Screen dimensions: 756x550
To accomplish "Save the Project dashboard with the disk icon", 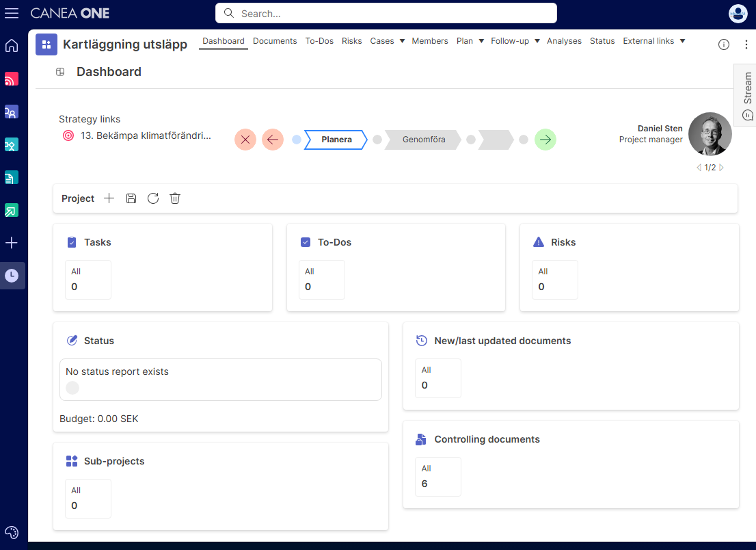I will pyautogui.click(x=131, y=198).
